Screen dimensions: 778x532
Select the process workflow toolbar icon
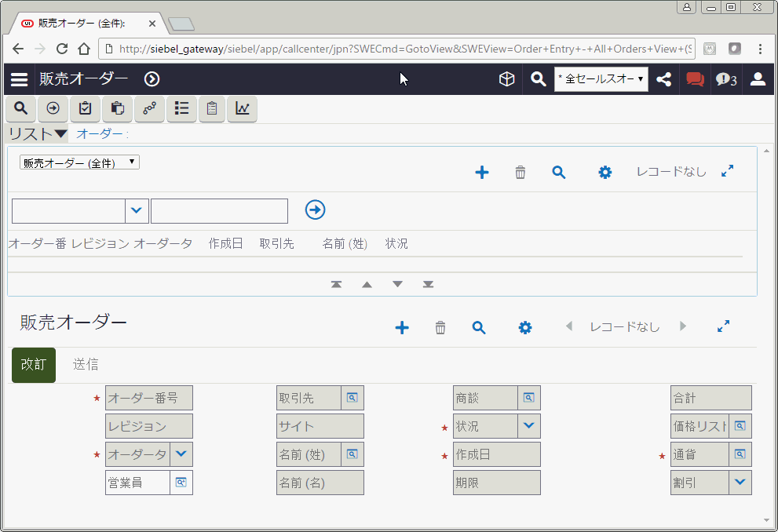coord(149,109)
